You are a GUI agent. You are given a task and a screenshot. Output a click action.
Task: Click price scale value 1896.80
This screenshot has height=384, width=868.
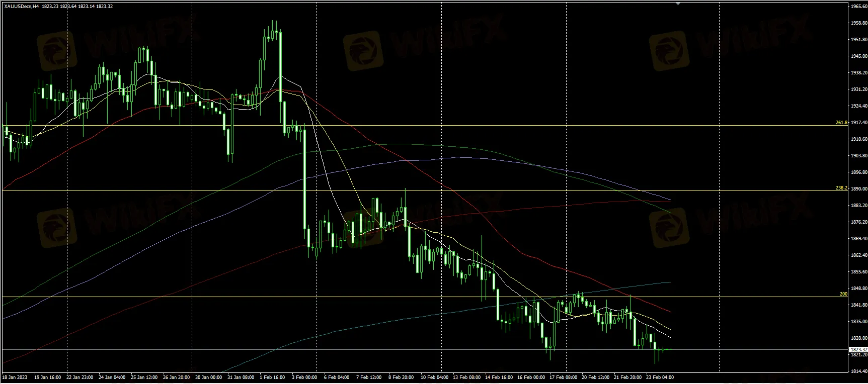pos(858,172)
